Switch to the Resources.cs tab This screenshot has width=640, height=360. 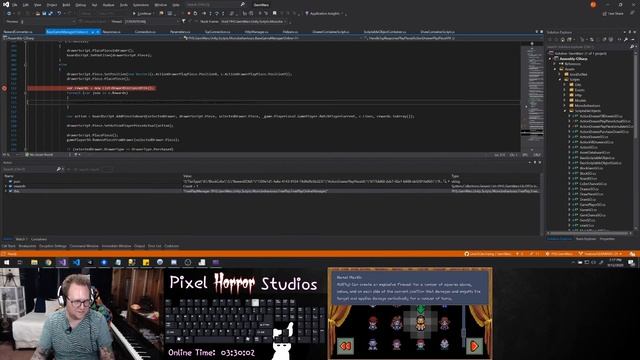point(111,32)
